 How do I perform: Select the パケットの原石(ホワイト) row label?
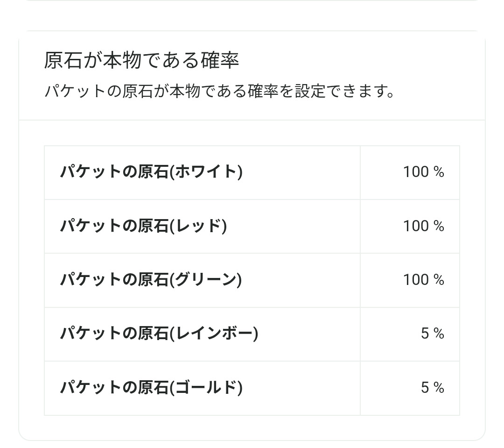[151, 172]
